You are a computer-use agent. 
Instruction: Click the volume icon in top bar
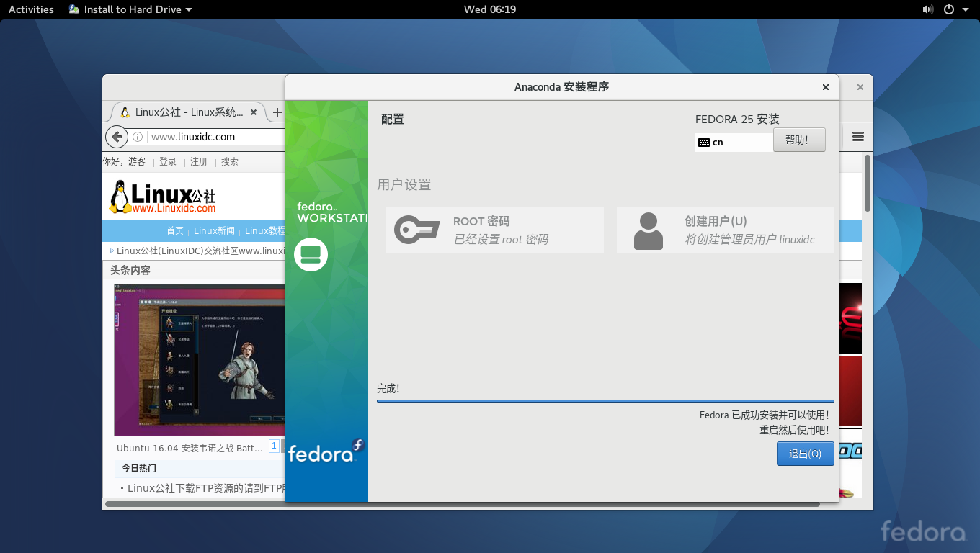928,9
